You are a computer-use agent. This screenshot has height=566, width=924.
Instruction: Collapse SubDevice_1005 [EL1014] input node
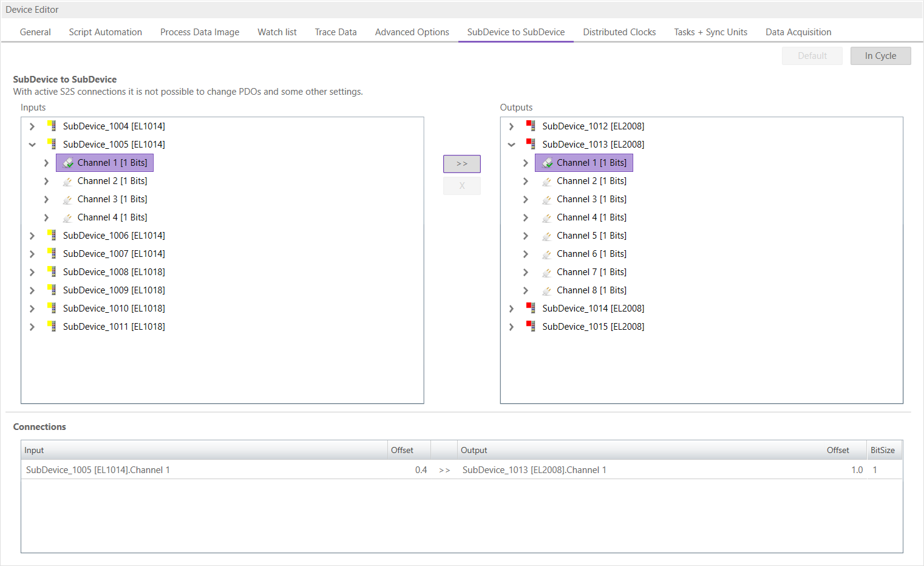32,145
